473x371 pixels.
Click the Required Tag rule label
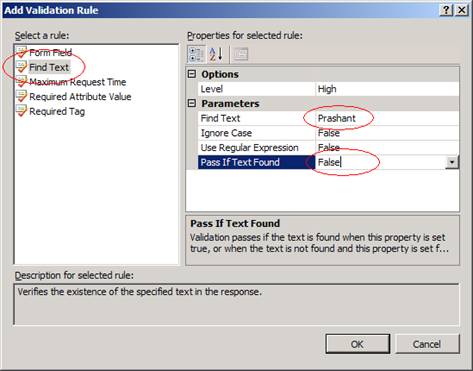coord(57,111)
